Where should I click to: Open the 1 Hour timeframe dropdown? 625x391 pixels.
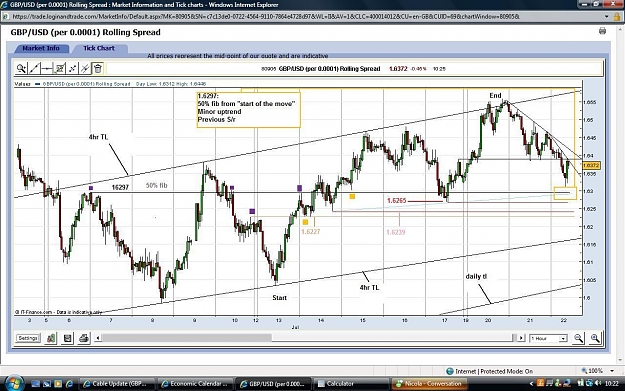click(548, 338)
